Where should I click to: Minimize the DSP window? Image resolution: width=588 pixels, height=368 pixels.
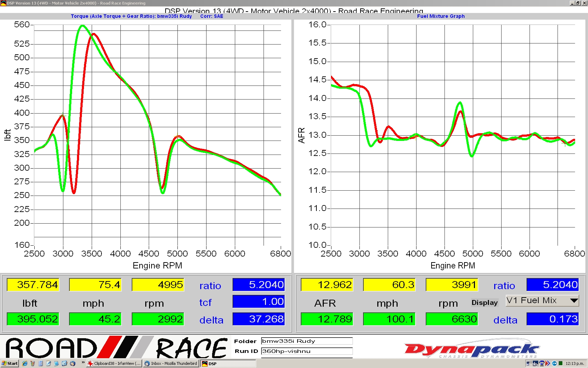(x=572, y=3)
